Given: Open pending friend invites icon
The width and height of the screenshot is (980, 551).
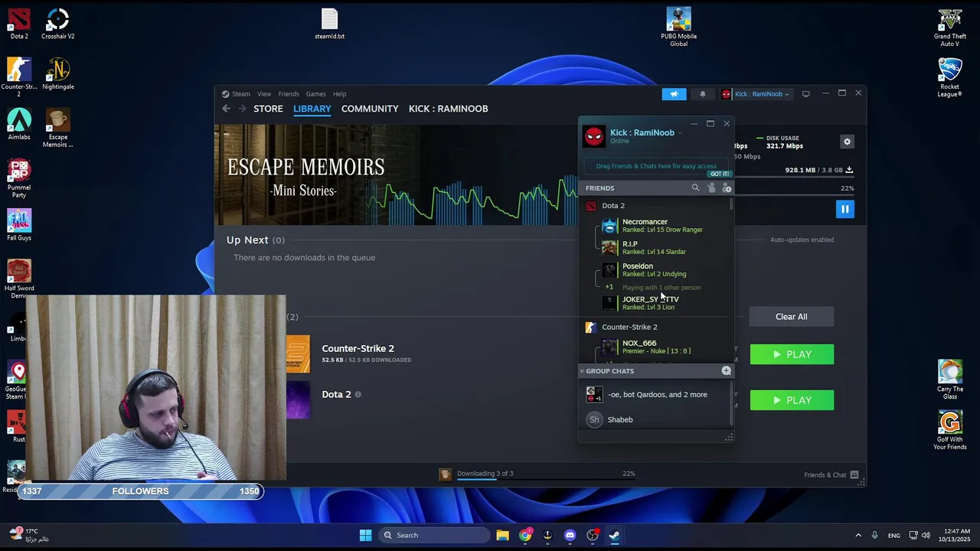Looking at the screenshot, I should (711, 187).
